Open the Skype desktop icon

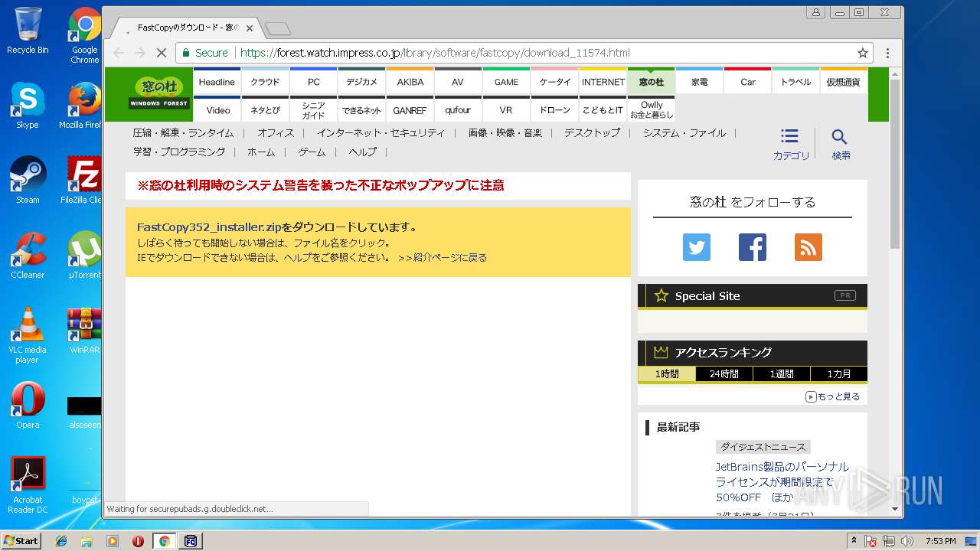tap(28, 106)
